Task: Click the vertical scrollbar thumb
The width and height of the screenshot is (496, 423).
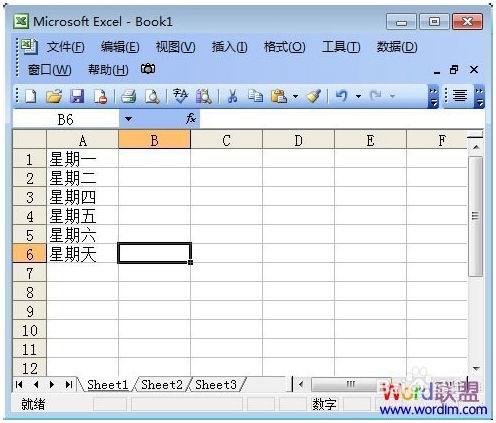Action: (475, 216)
